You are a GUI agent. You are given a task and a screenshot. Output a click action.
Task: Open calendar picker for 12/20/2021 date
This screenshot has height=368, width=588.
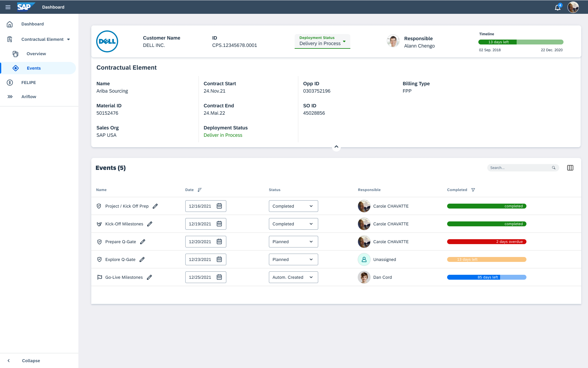click(x=219, y=242)
